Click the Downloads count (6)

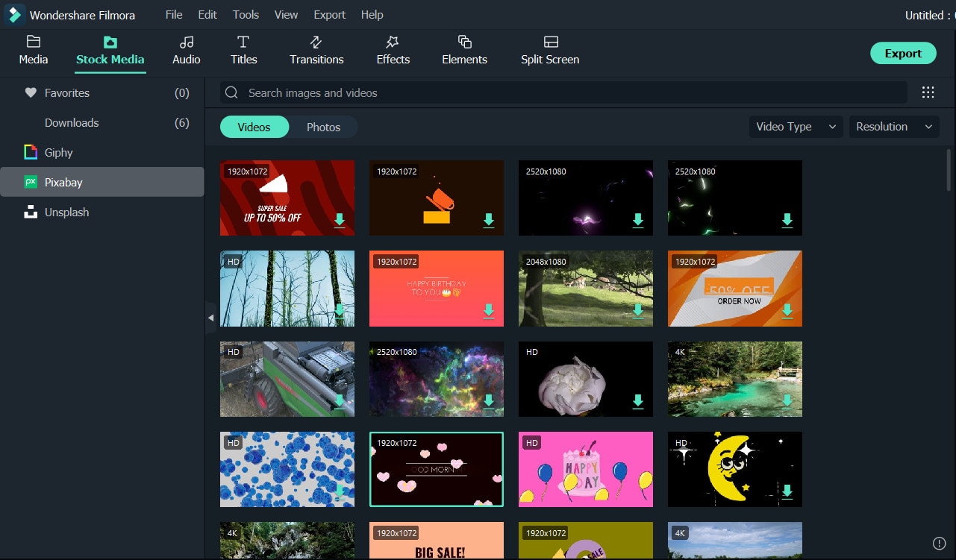[182, 123]
